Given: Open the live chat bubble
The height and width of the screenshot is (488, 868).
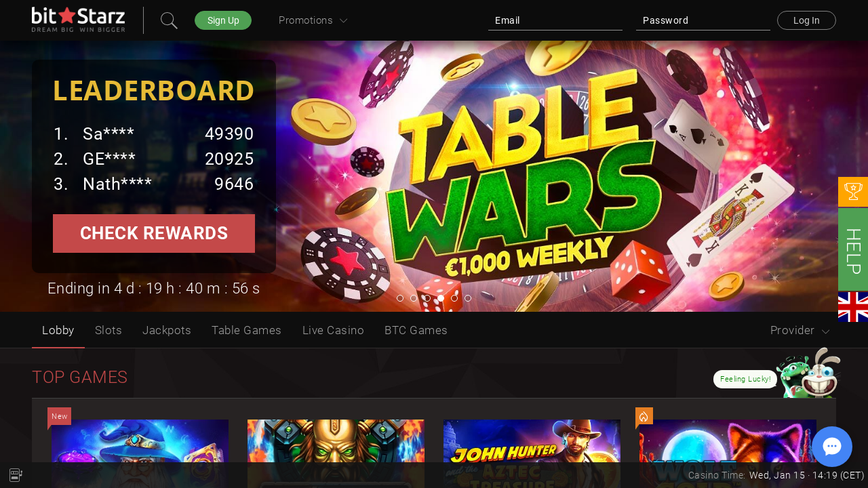Looking at the screenshot, I should click(832, 447).
